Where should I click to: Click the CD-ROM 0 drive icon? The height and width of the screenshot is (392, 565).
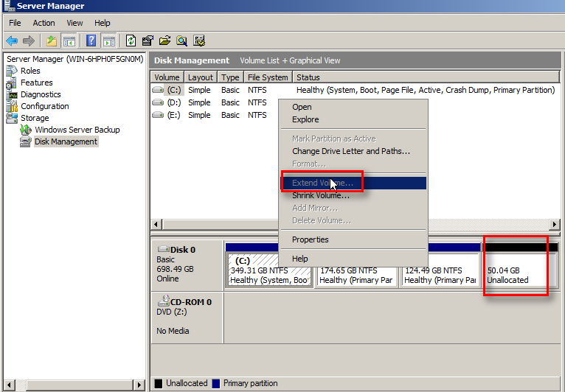pos(163,301)
